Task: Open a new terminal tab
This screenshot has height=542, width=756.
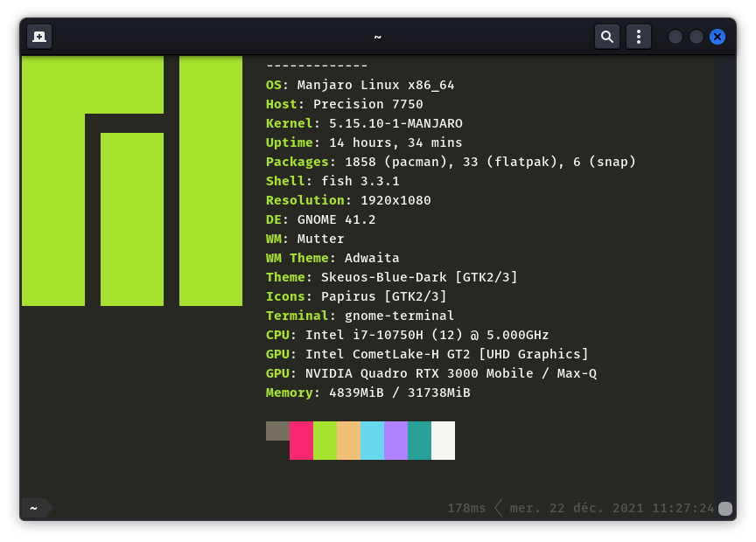Action: click(38, 36)
